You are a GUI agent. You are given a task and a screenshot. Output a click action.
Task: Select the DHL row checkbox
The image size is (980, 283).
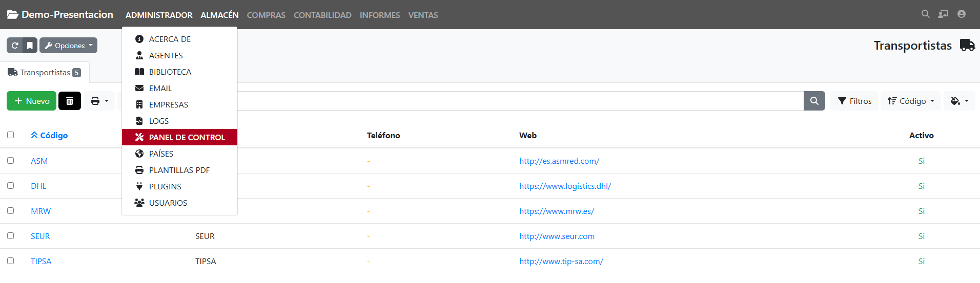pos(10,185)
